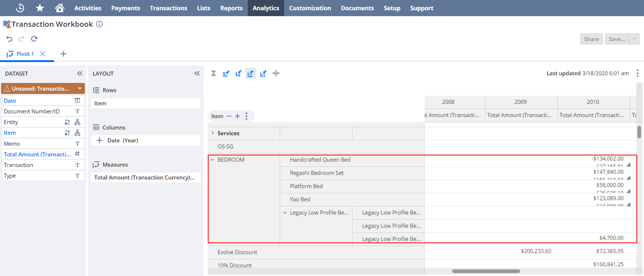Expand Item level with plus icon
Screen dimensions: 644x276
pos(237,116)
